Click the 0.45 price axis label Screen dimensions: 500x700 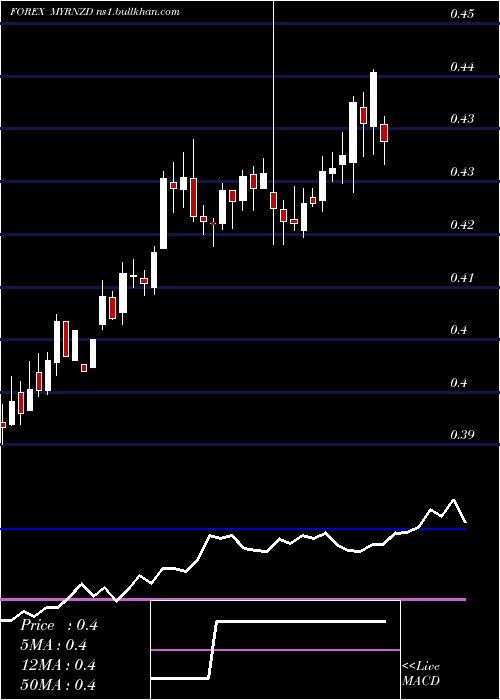pos(462,14)
